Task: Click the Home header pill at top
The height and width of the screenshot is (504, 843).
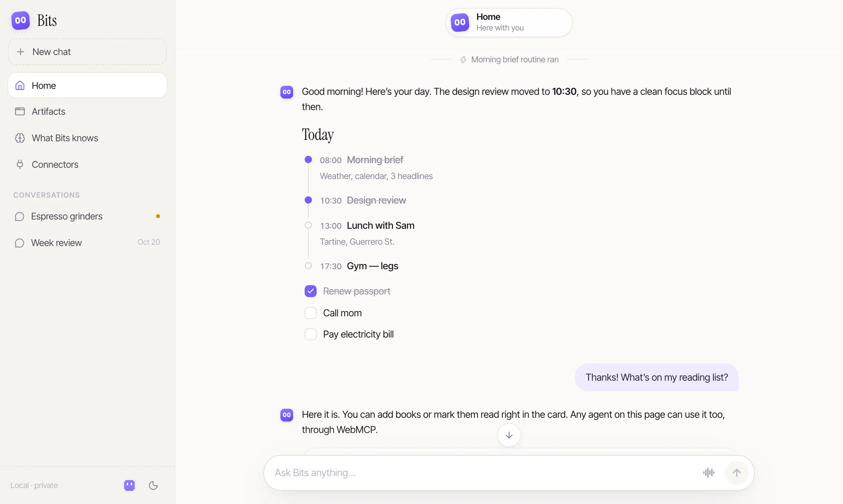Action: 509,23
